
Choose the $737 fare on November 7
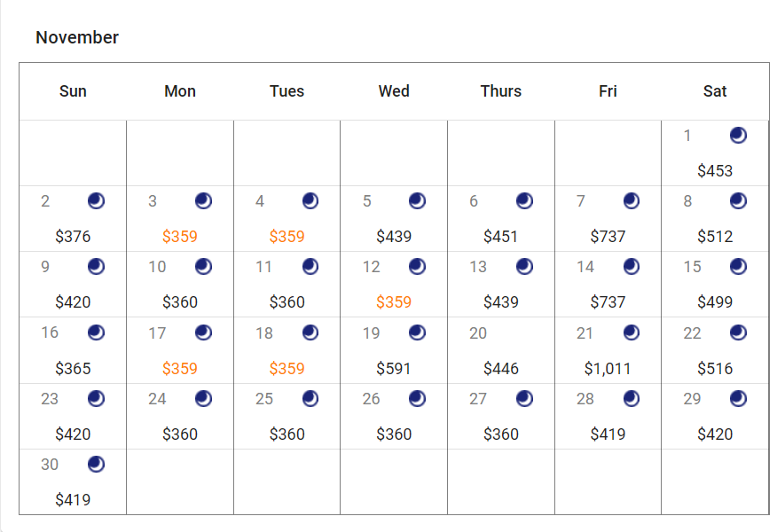point(608,237)
